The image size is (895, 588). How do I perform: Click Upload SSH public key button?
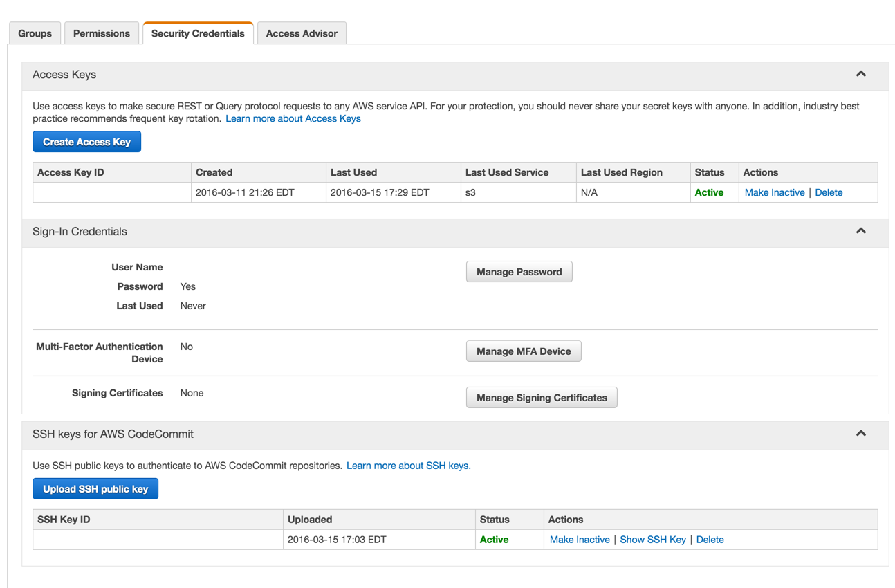pos(95,489)
